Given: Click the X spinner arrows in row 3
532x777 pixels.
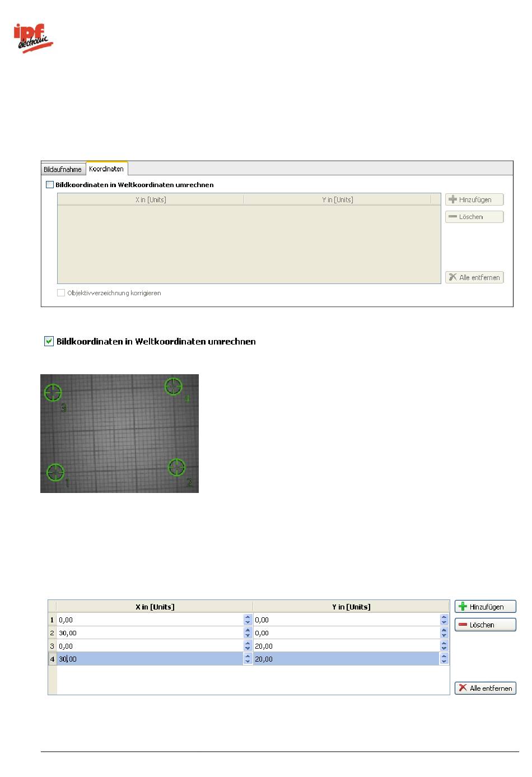Looking at the screenshot, I should (x=248, y=646).
